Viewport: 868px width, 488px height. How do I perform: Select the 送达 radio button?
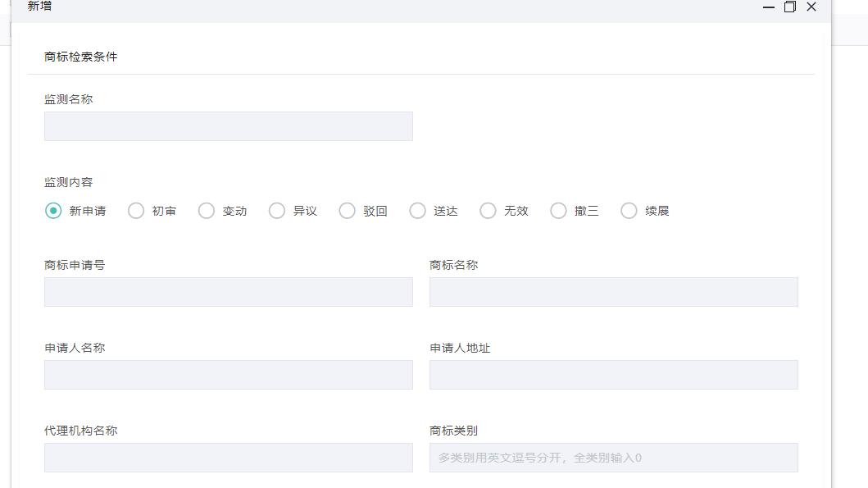[418, 211]
